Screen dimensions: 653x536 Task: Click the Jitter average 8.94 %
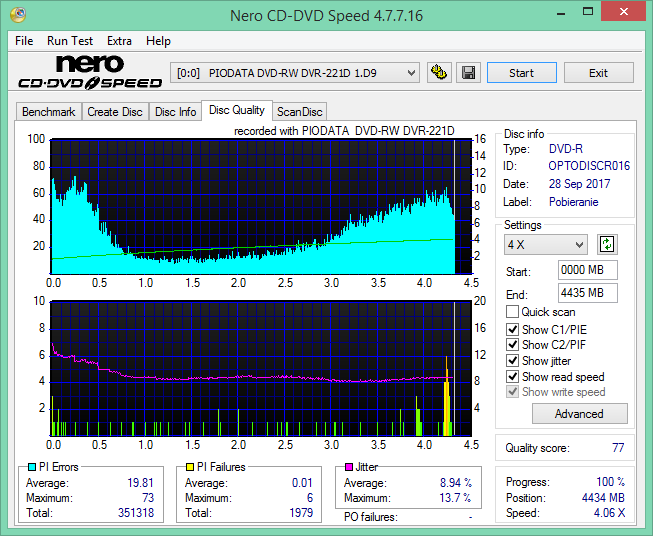click(456, 483)
